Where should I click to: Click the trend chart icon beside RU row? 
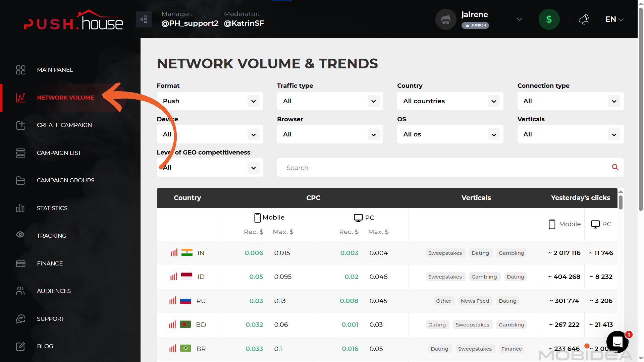[173, 301]
